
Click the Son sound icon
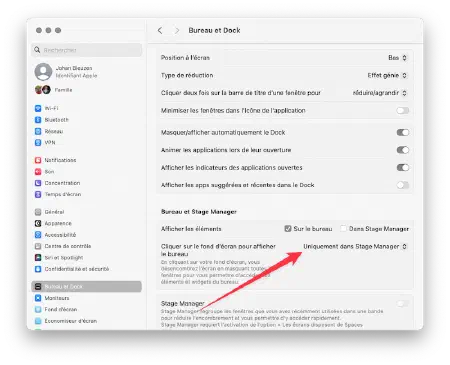pos(38,172)
